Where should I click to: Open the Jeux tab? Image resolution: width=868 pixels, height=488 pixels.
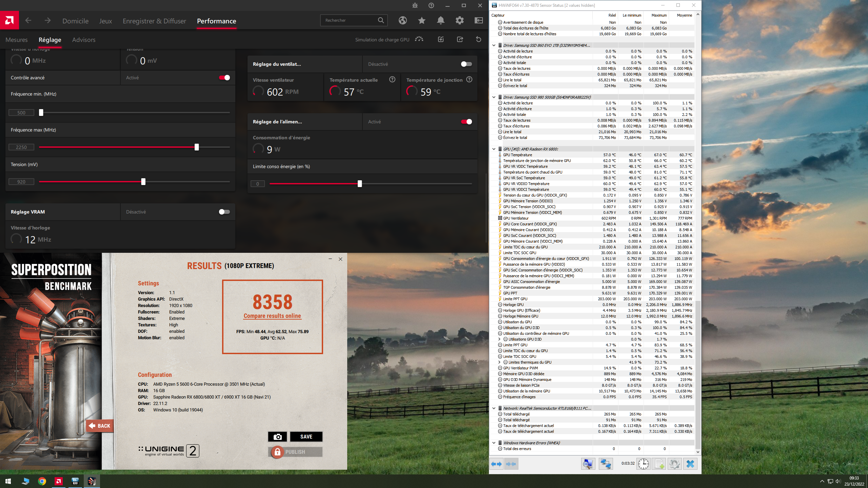105,21
